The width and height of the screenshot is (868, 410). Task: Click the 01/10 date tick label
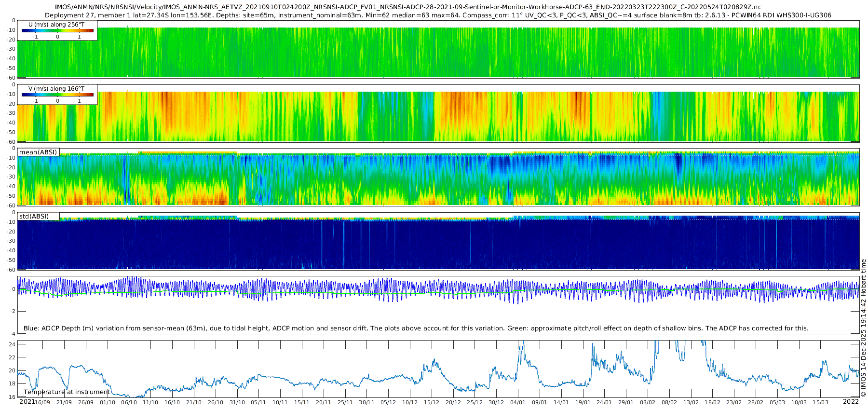(x=108, y=402)
